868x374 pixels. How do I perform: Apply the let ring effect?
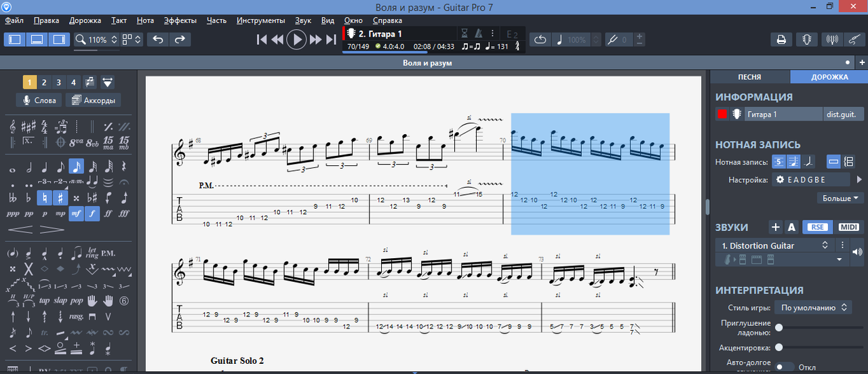92,253
